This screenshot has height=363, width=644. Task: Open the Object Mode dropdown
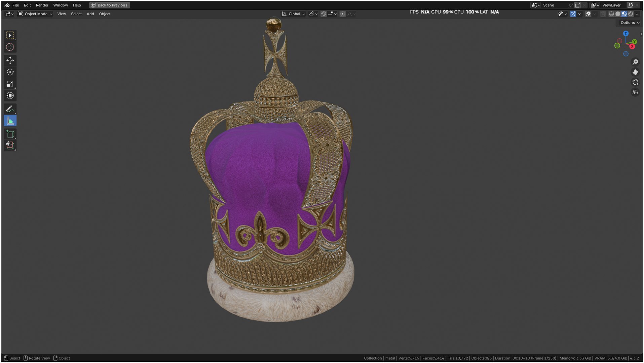click(35, 14)
